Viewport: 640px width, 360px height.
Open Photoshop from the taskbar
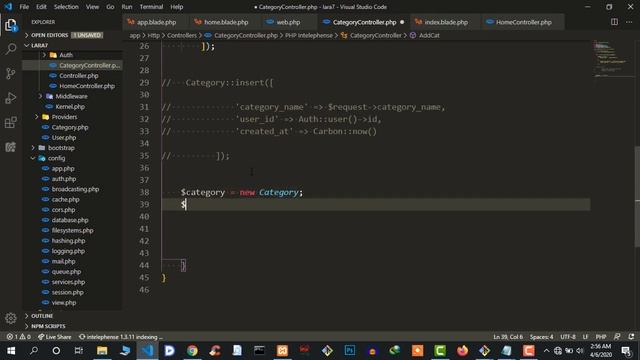(x=349, y=351)
